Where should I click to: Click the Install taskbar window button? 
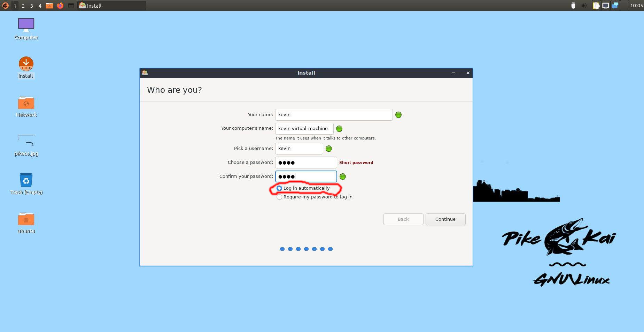pyautogui.click(x=111, y=6)
